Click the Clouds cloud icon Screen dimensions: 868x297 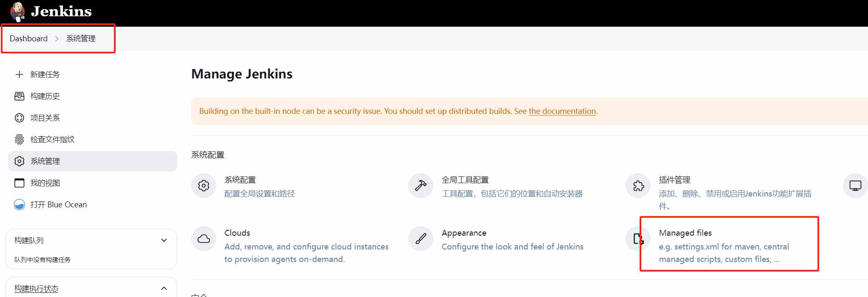click(204, 239)
